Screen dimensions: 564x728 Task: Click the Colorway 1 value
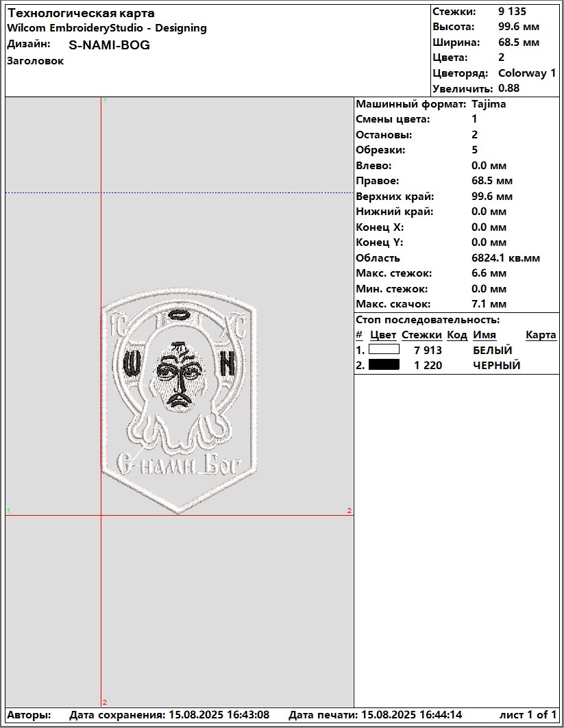pos(527,73)
